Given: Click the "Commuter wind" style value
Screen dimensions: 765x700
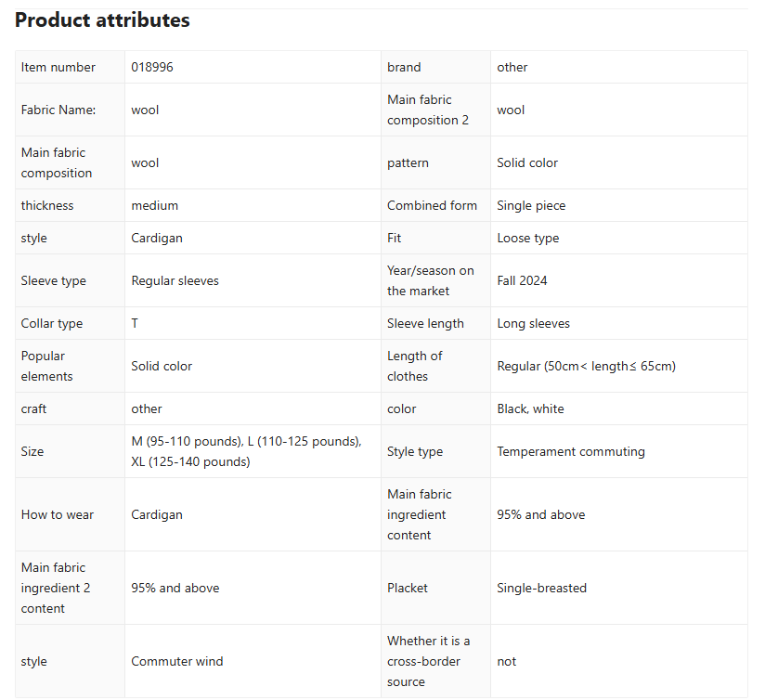Looking at the screenshot, I should click(x=176, y=661).
